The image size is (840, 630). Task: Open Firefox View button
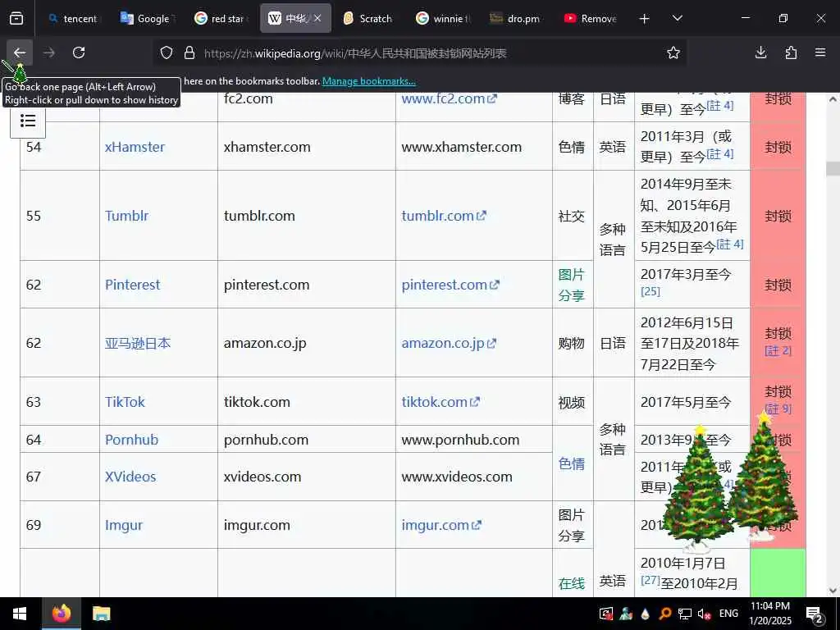16,19
